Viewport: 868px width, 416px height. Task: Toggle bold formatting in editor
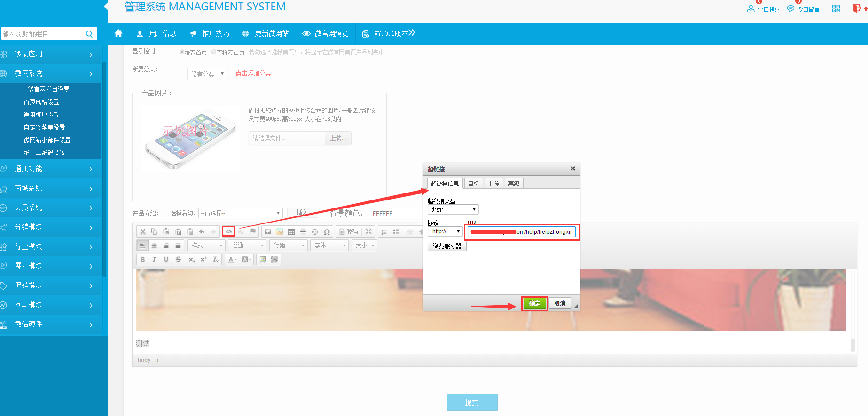pyautogui.click(x=142, y=259)
